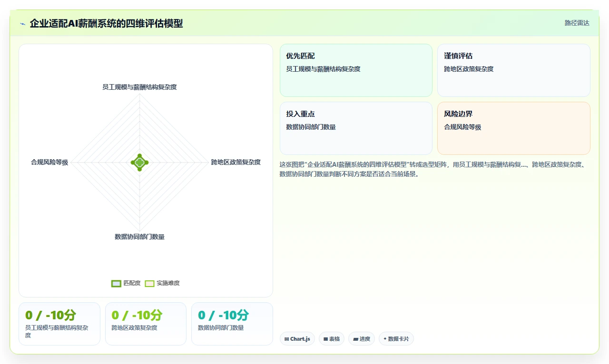Screen dimensions: 609x364
Task: Click the 进度 tag chip
Action: click(362, 339)
